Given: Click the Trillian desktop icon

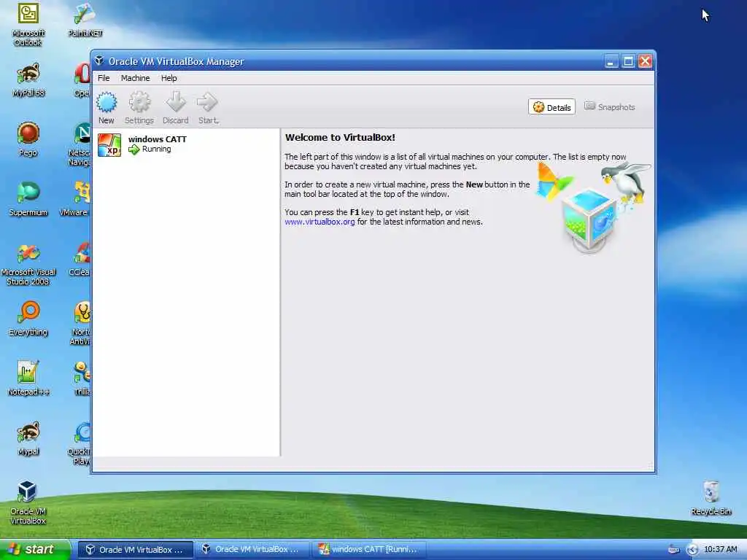Looking at the screenshot, I should click(82, 373).
